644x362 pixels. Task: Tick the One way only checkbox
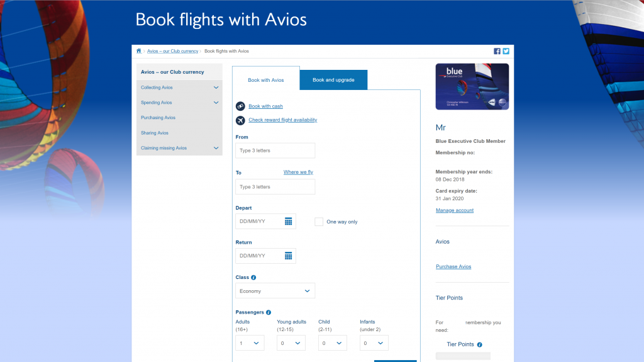point(319,222)
